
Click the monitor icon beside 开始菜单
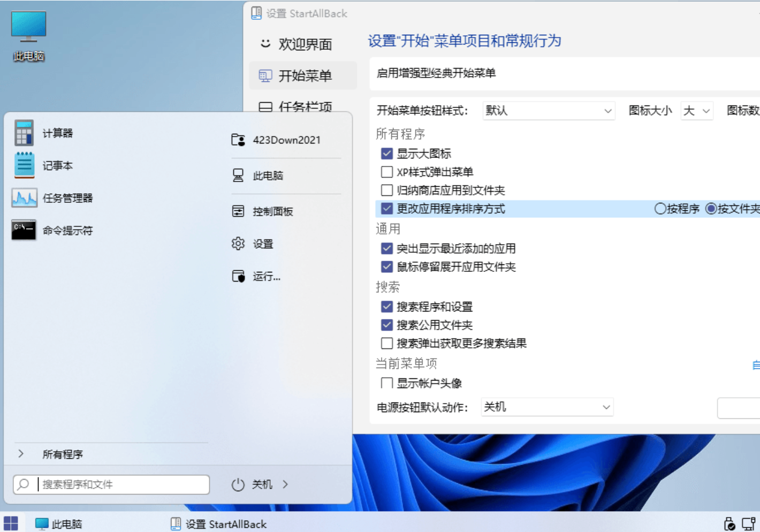[x=265, y=75]
